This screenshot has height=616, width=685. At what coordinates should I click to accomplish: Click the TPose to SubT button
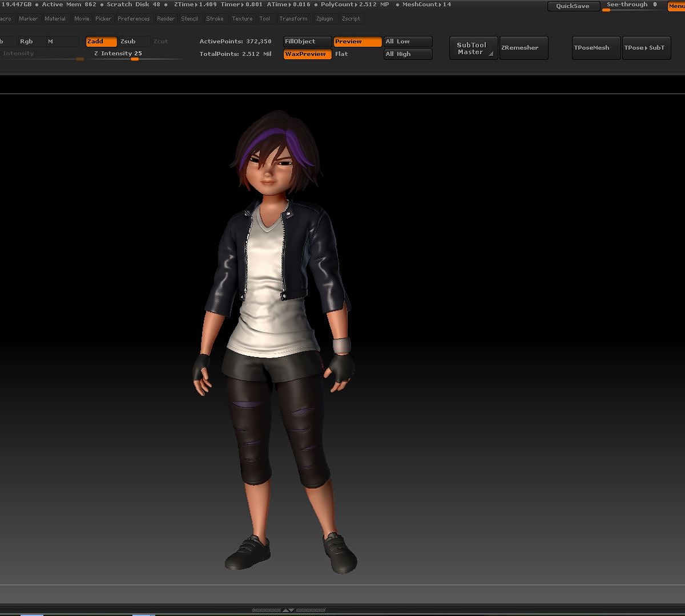click(x=646, y=48)
